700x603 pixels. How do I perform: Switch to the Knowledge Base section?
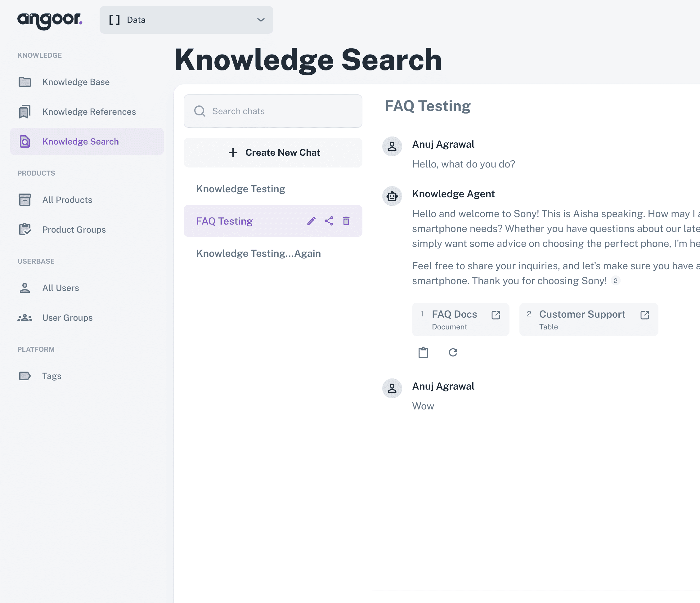(x=24, y=82)
